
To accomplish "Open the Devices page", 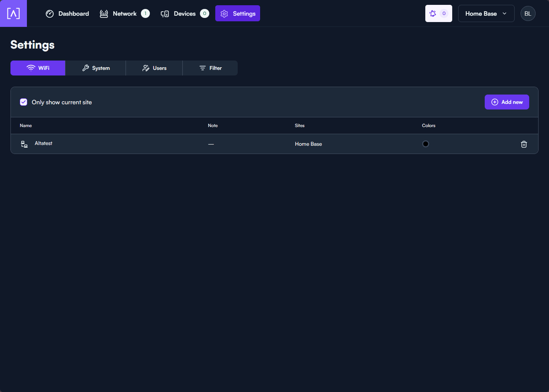I will (185, 13).
